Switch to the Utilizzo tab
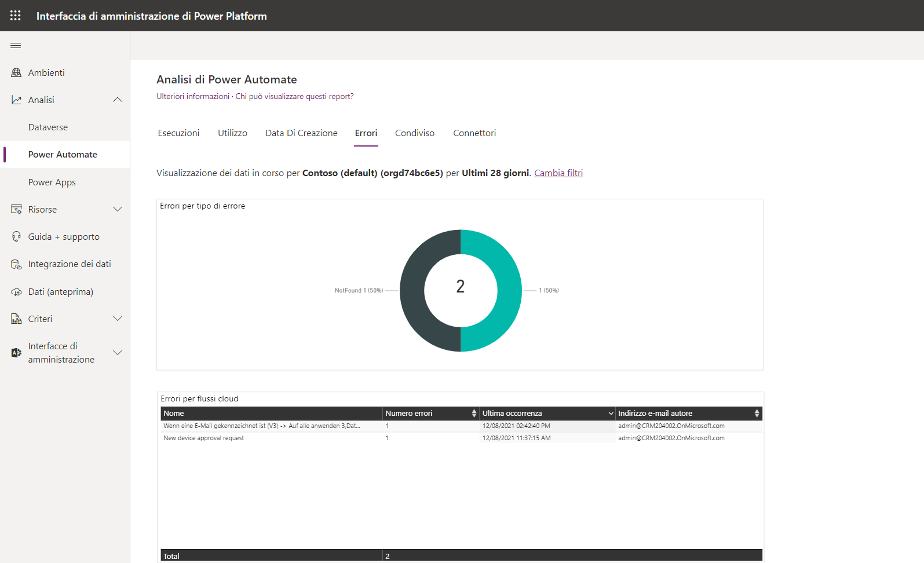Screen dimensions: 924x563 (232, 133)
